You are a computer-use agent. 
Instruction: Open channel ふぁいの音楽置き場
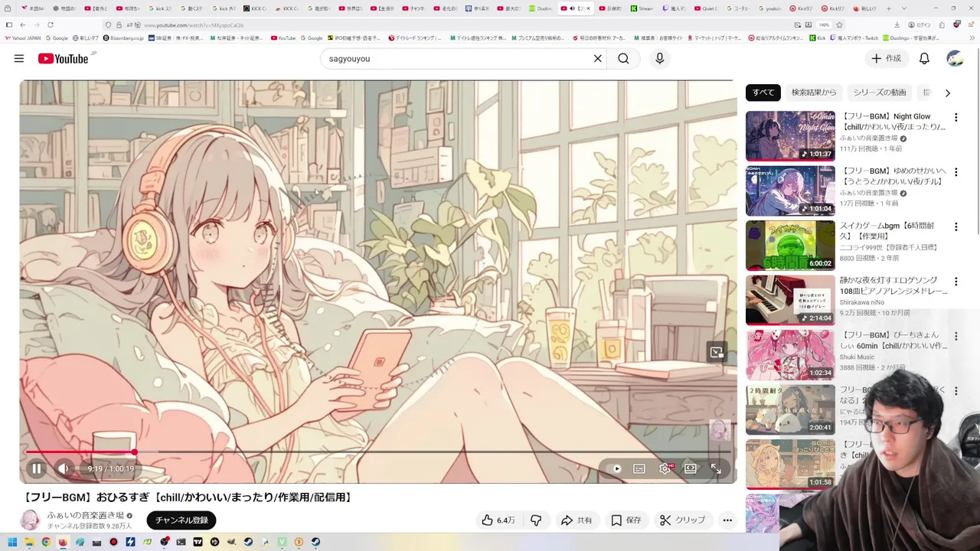pyautogui.click(x=85, y=515)
